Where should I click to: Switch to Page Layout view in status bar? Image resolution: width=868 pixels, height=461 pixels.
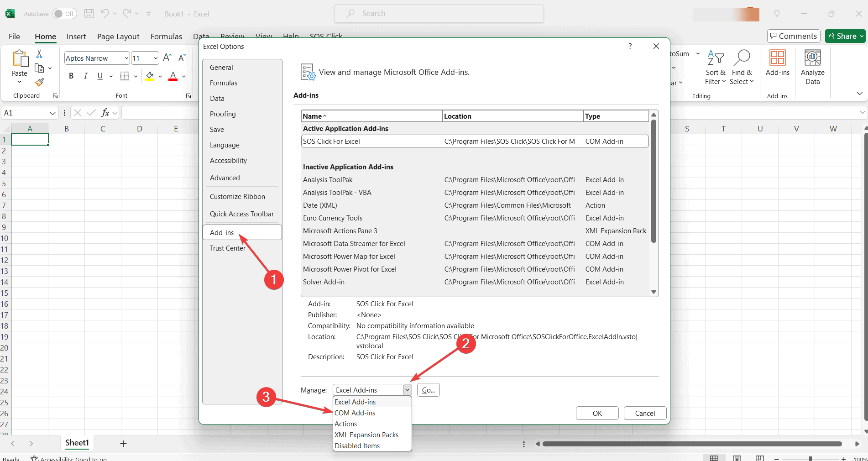coord(737,458)
